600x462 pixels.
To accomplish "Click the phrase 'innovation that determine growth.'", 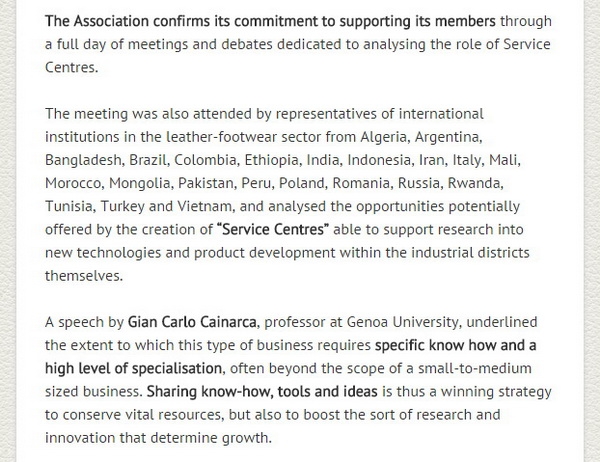I will pyautogui.click(x=158, y=438).
